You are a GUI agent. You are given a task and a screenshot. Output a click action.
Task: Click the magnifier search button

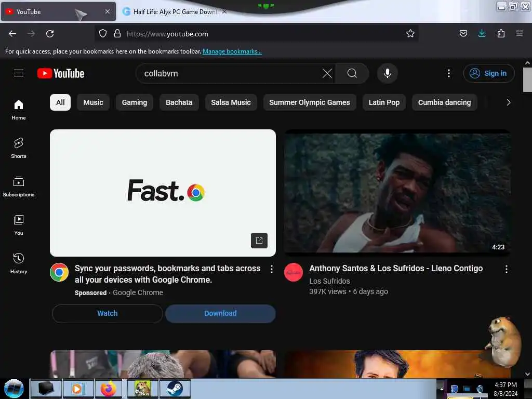pyautogui.click(x=352, y=73)
